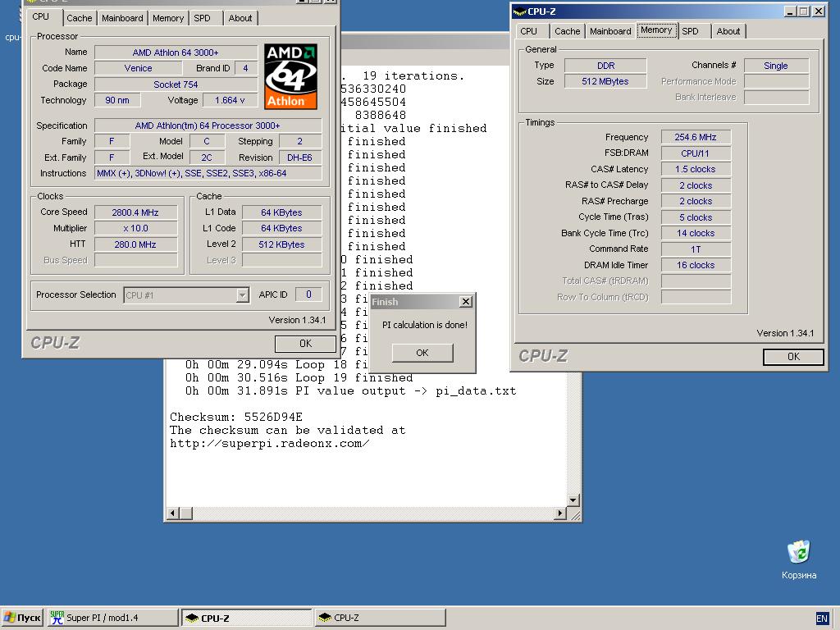
Task: Click the Super PI horizontal scrollbar right arrow
Action: [559, 514]
